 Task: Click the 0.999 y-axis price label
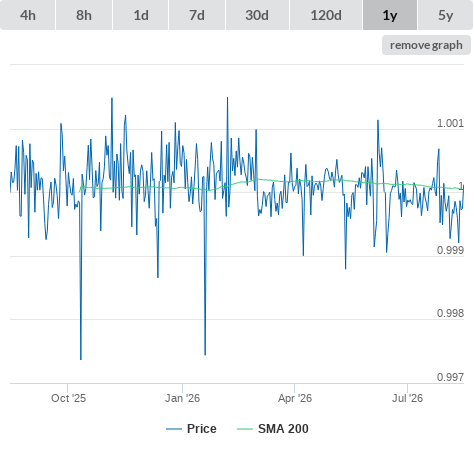(450, 250)
